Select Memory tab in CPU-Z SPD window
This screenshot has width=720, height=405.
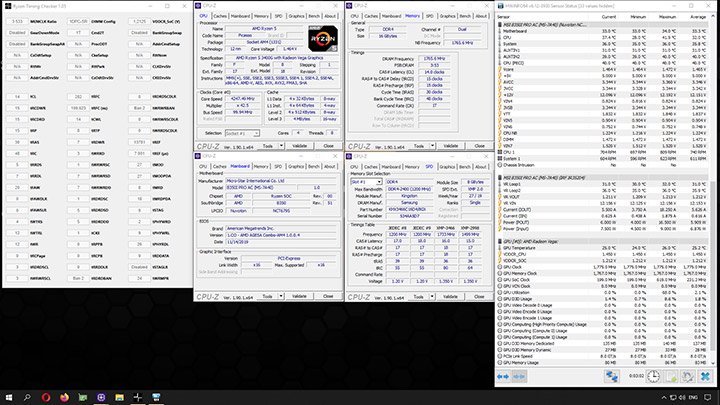click(x=412, y=167)
